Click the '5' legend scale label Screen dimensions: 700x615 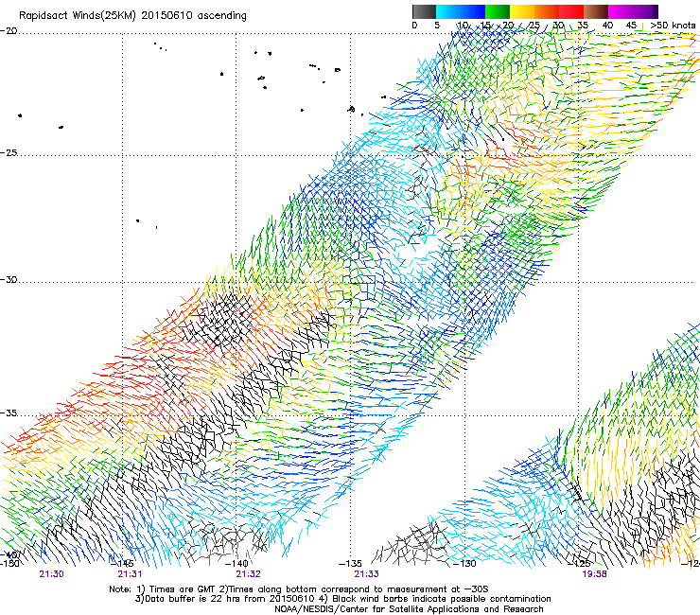click(x=437, y=26)
